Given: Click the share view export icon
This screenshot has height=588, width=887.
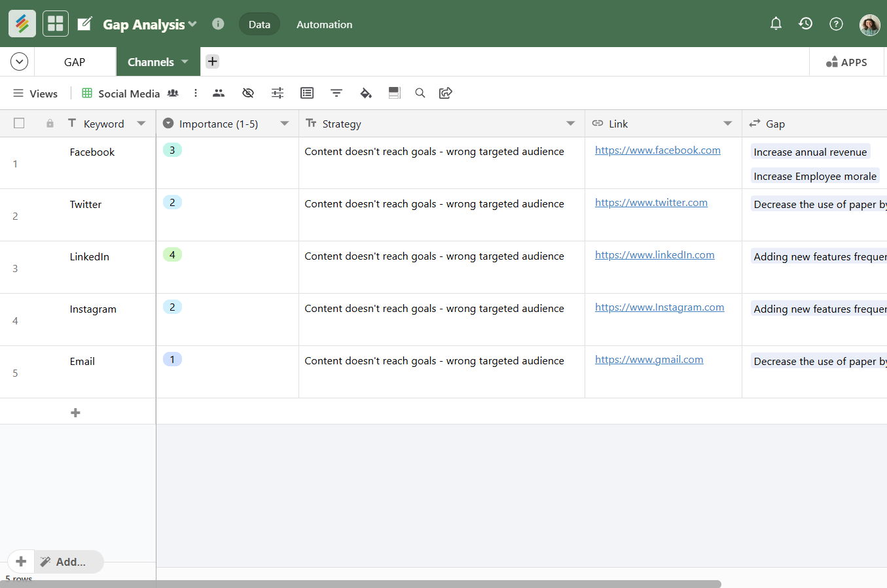Looking at the screenshot, I should pyautogui.click(x=446, y=93).
